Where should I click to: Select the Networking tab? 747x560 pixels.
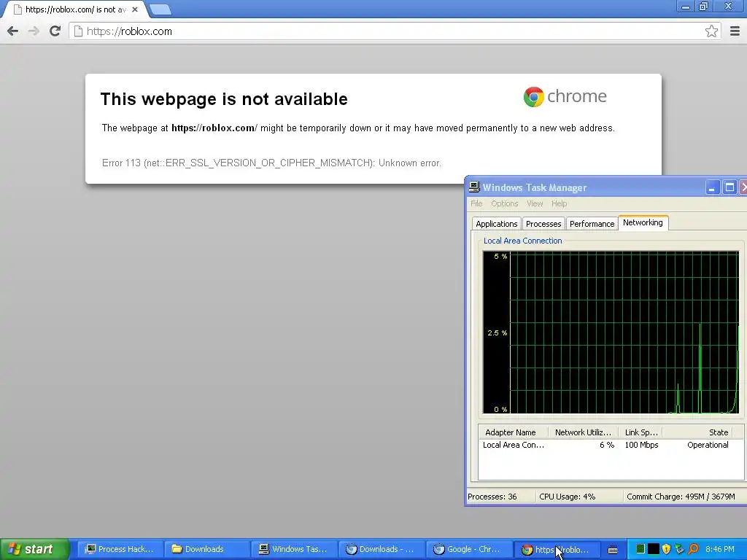tap(643, 222)
